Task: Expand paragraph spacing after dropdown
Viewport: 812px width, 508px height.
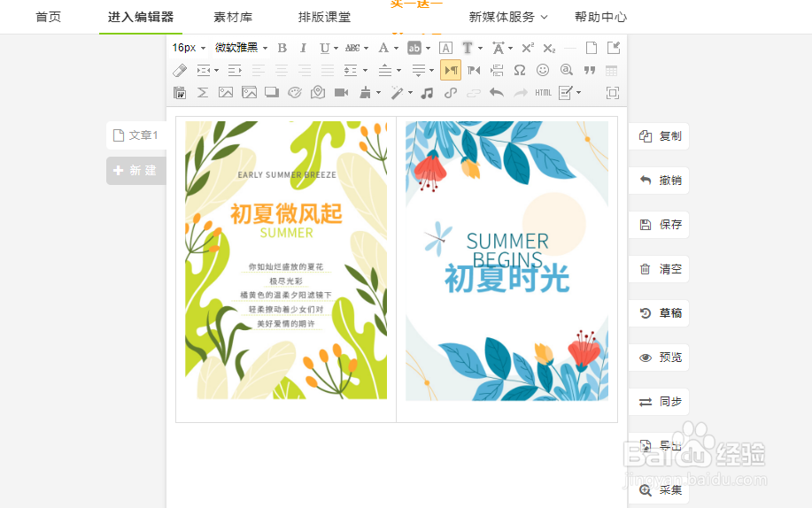Action: (431, 71)
